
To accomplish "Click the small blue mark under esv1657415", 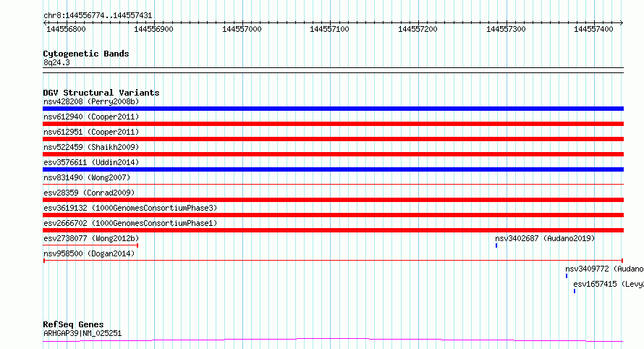I will coord(575,291).
